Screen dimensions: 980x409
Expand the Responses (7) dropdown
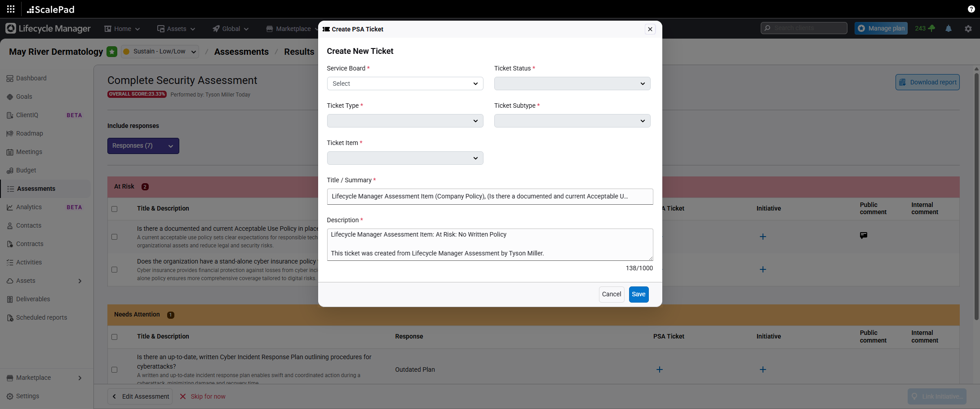143,146
